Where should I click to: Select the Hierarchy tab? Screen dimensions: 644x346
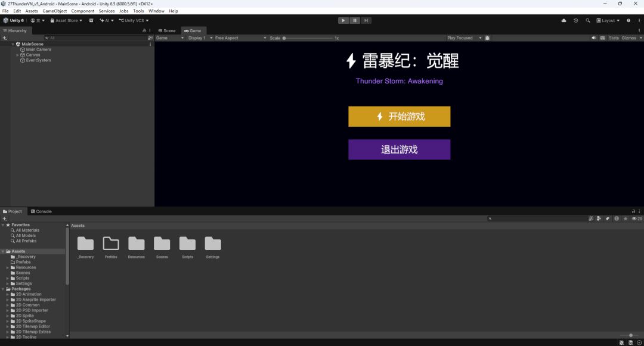(x=15, y=31)
